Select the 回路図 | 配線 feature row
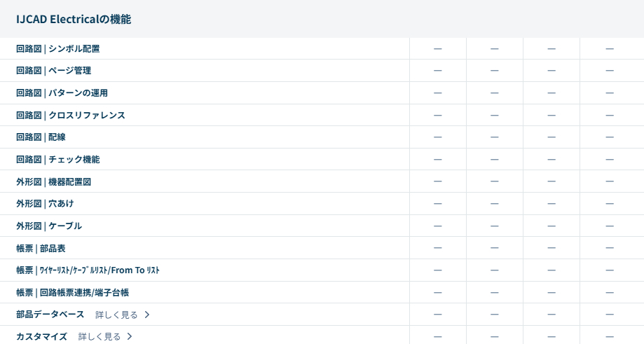The width and height of the screenshot is (644, 344). [x=41, y=137]
